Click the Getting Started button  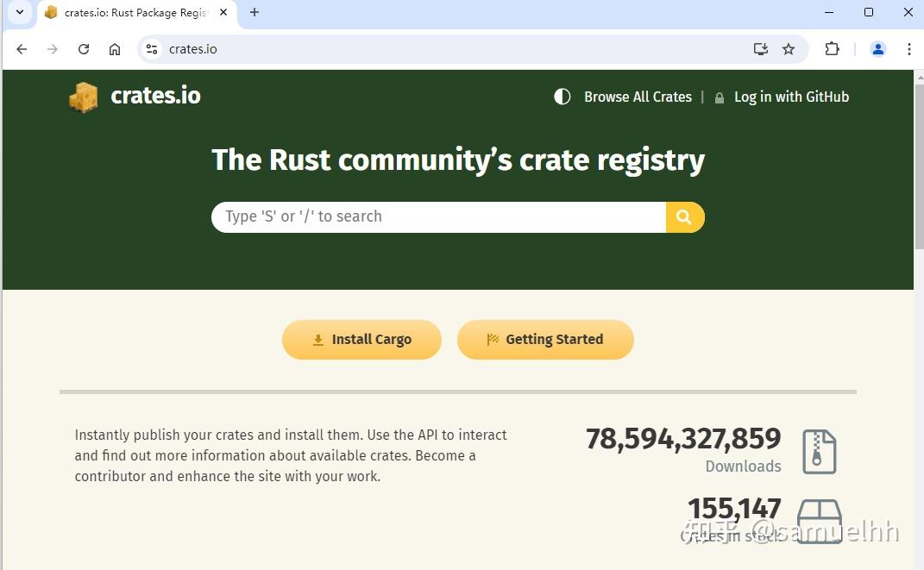click(545, 339)
